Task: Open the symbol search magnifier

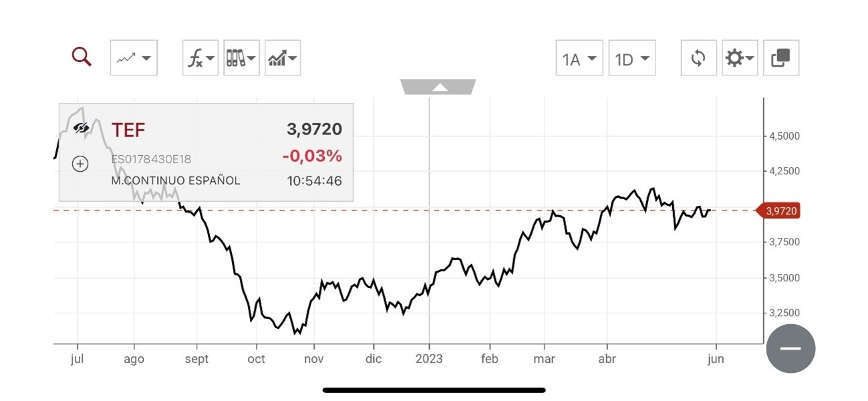Action: coord(82,57)
